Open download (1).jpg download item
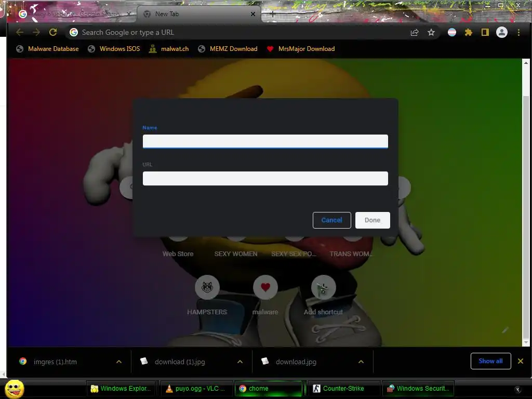Image resolution: width=532 pixels, height=399 pixels. 179,362
